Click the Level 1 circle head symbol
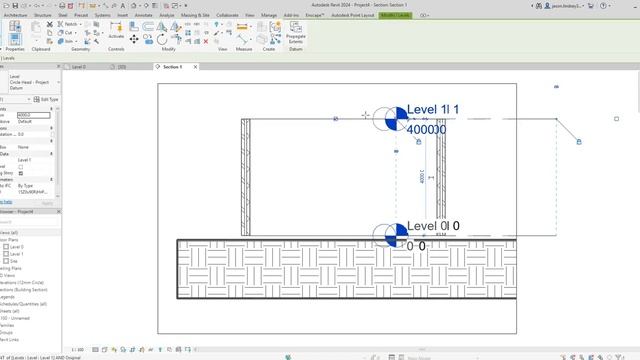This screenshot has width=640, height=360. [396, 119]
